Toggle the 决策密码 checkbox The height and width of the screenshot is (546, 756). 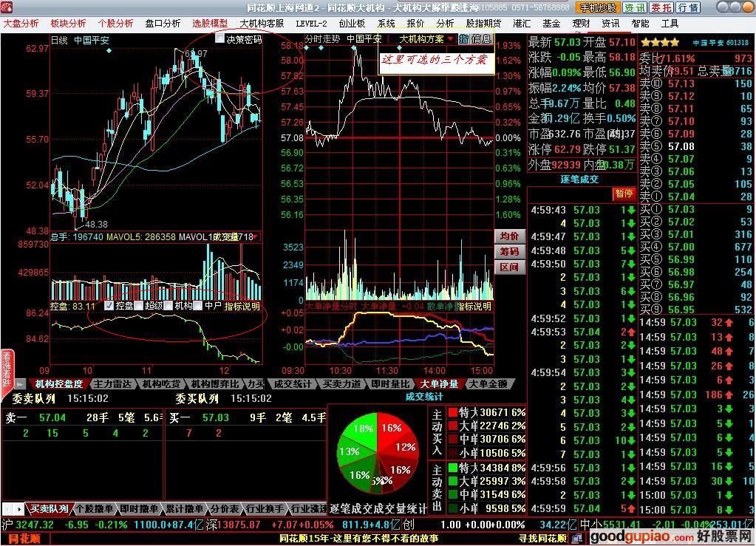click(220, 38)
